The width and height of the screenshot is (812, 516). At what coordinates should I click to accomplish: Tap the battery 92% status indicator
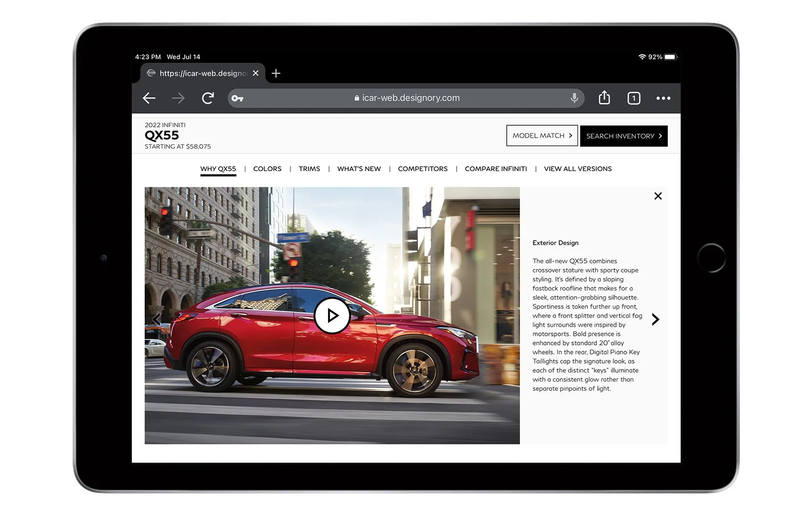coord(662,57)
